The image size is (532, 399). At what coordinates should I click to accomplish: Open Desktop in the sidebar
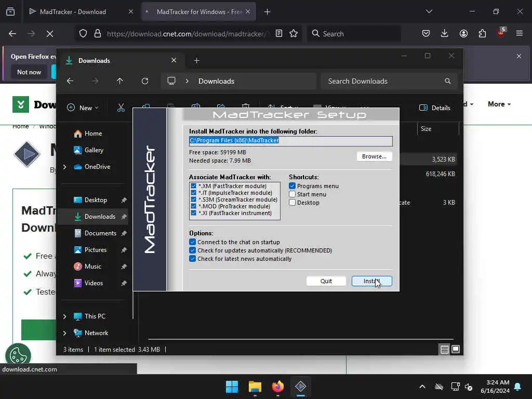pyautogui.click(x=96, y=200)
